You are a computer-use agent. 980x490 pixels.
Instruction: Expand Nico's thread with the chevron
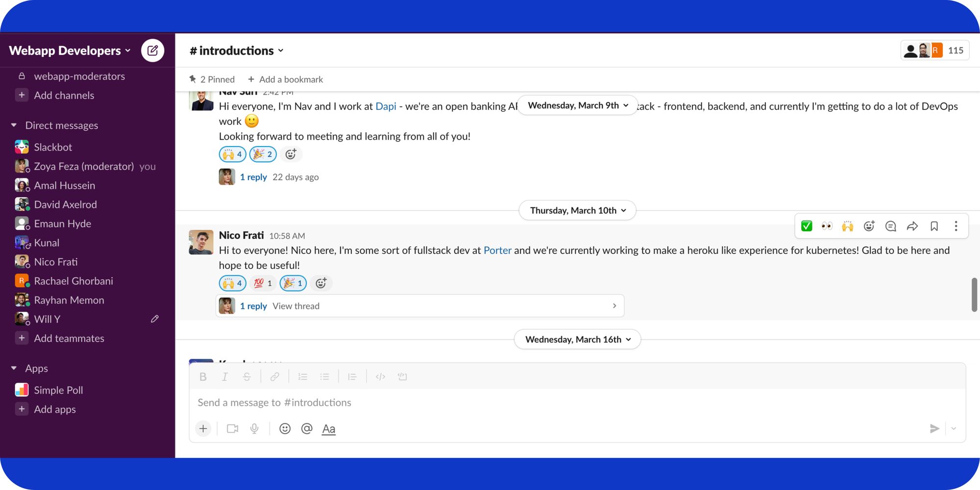[x=614, y=306]
